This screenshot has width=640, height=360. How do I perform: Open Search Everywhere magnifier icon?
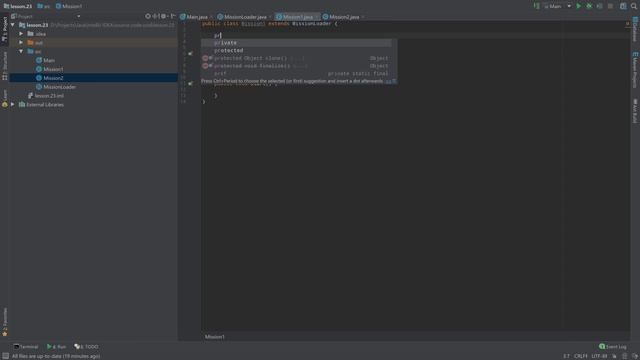(634, 6)
